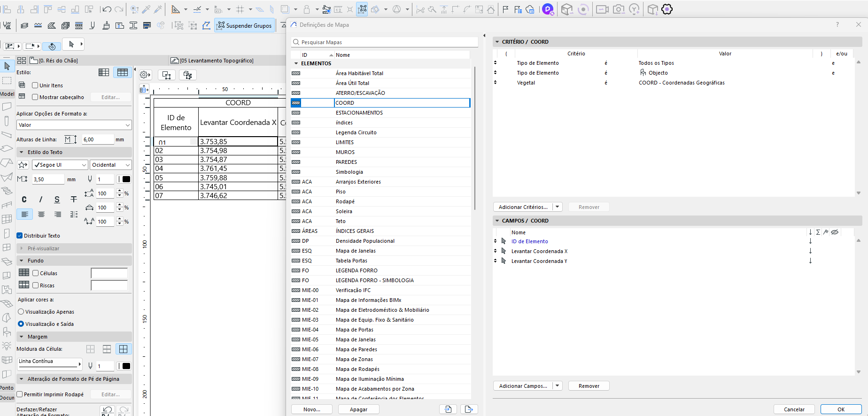Select the syringe inject parameters tool

[158, 9]
